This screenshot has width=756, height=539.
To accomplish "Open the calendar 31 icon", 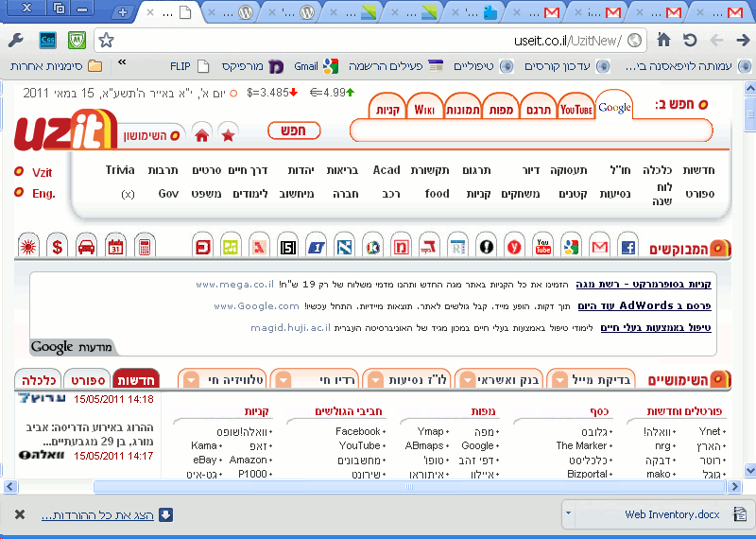I will (115, 247).
